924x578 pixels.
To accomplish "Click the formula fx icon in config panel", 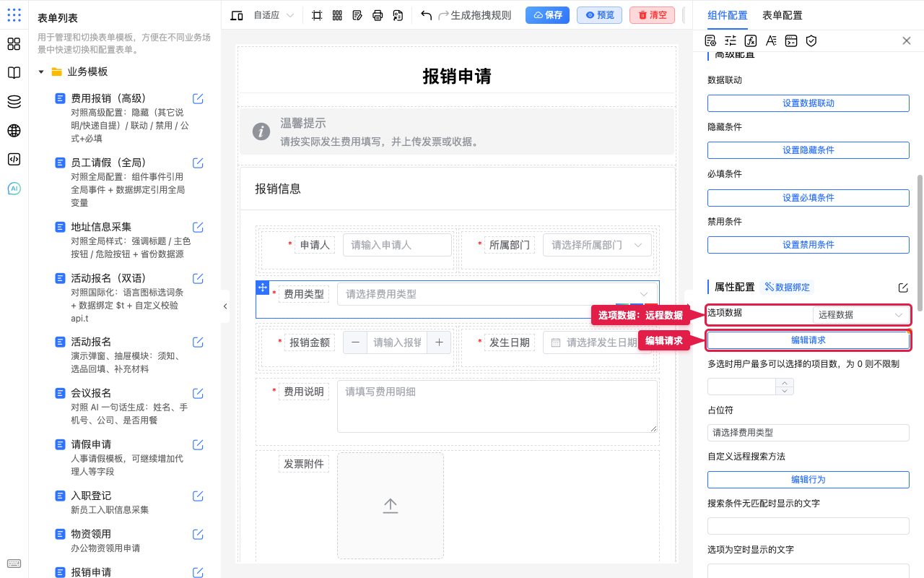I will (751, 40).
